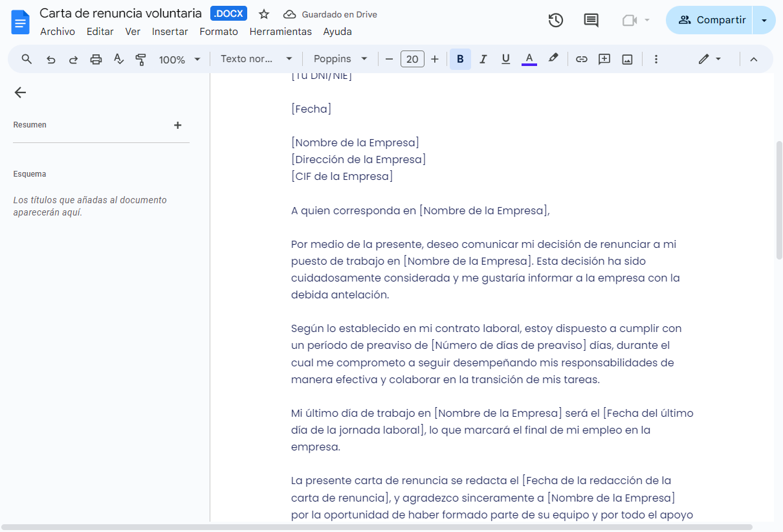Insert a link
Image resolution: width=783 pixels, height=532 pixels.
coord(581,59)
